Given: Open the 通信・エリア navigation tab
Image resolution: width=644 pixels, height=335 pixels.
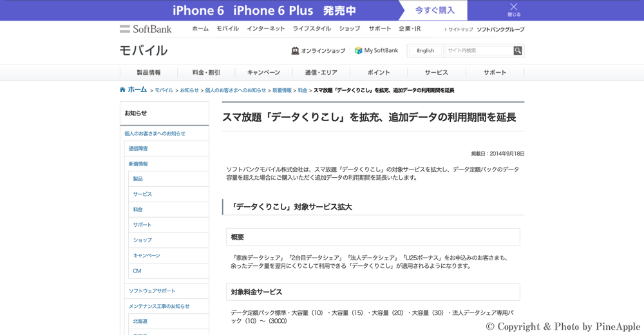Looking at the screenshot, I should [321, 73].
